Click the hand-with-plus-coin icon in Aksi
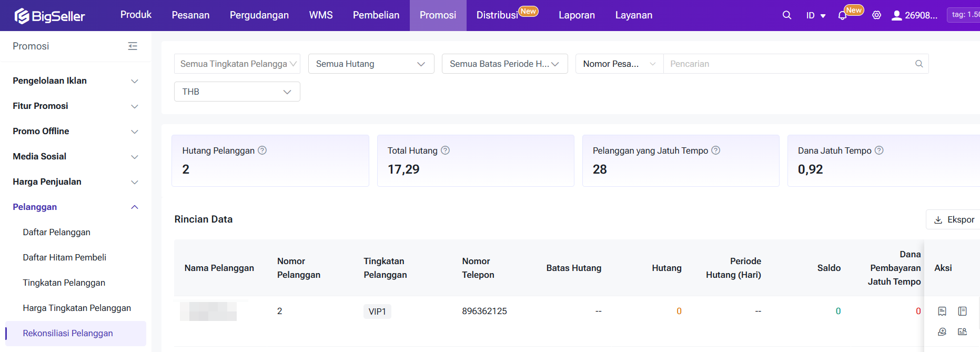The height and width of the screenshot is (352, 980). tap(942, 331)
